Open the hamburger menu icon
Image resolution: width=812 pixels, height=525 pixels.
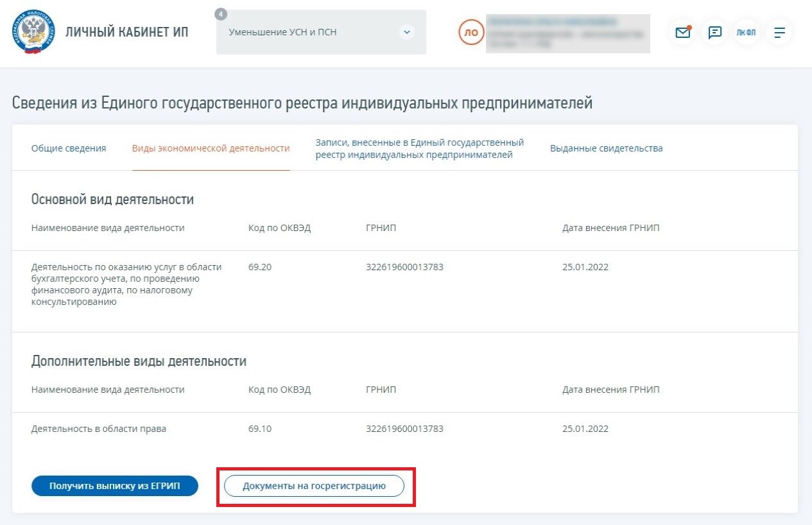[779, 33]
